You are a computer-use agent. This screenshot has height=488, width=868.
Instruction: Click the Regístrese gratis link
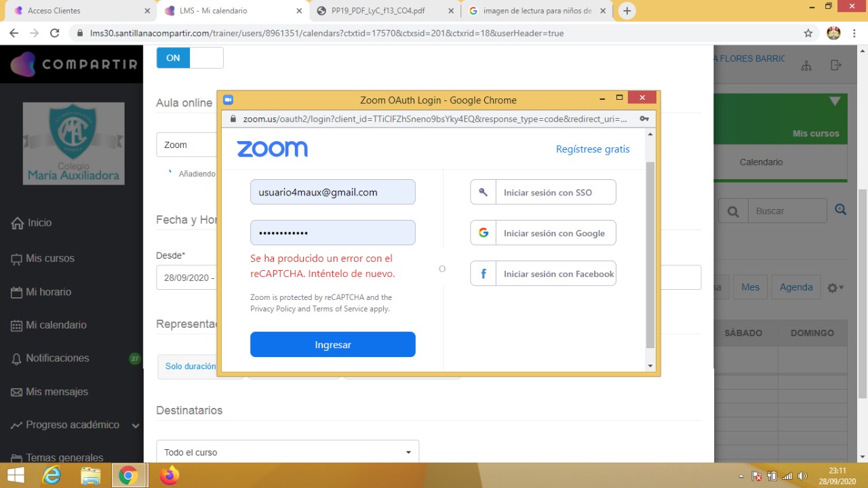[593, 149]
